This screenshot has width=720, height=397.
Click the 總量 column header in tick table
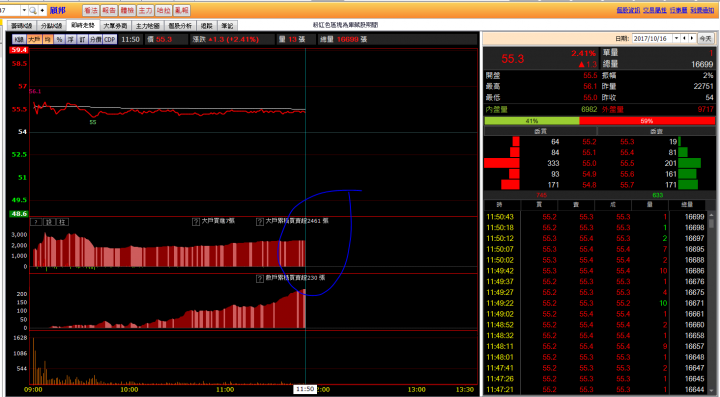pyautogui.click(x=687, y=205)
